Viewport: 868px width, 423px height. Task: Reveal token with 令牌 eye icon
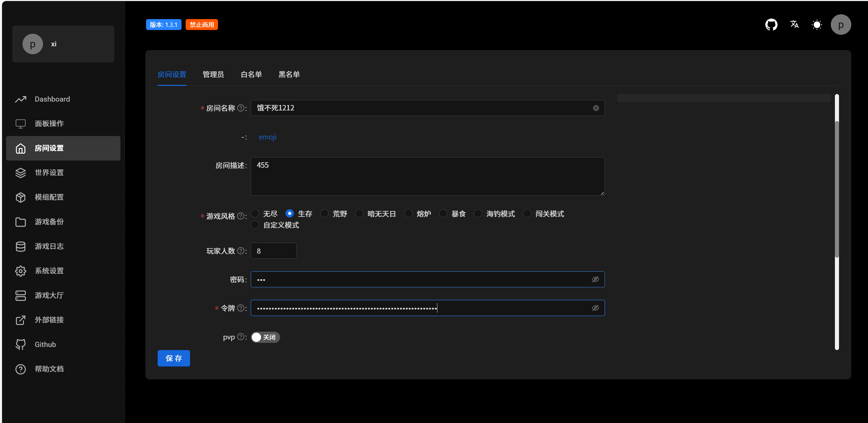(595, 308)
